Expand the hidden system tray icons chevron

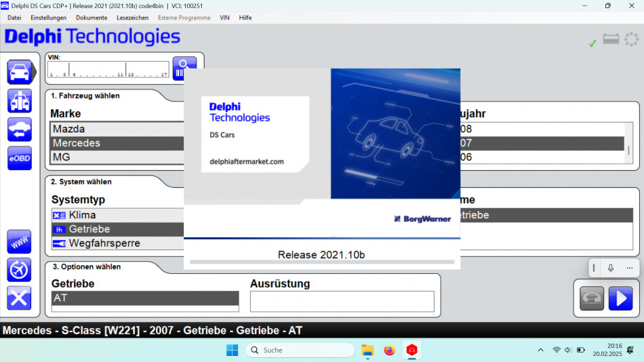pos(540,350)
